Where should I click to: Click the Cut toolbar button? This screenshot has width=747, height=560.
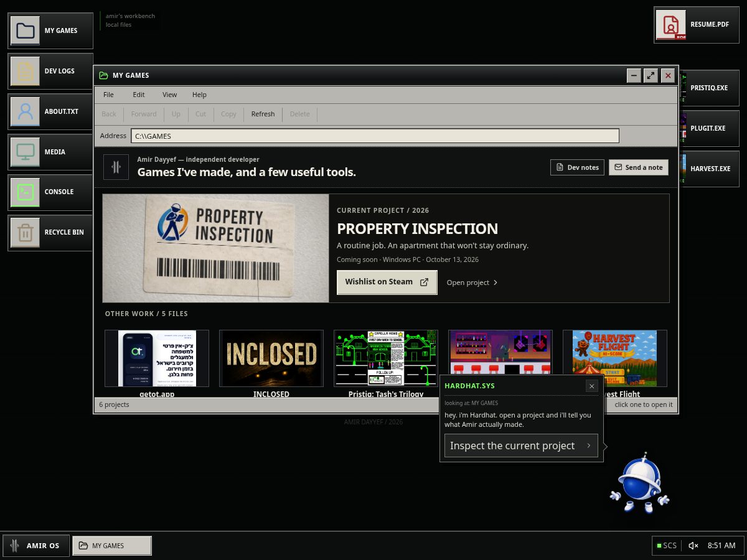pyautogui.click(x=200, y=114)
